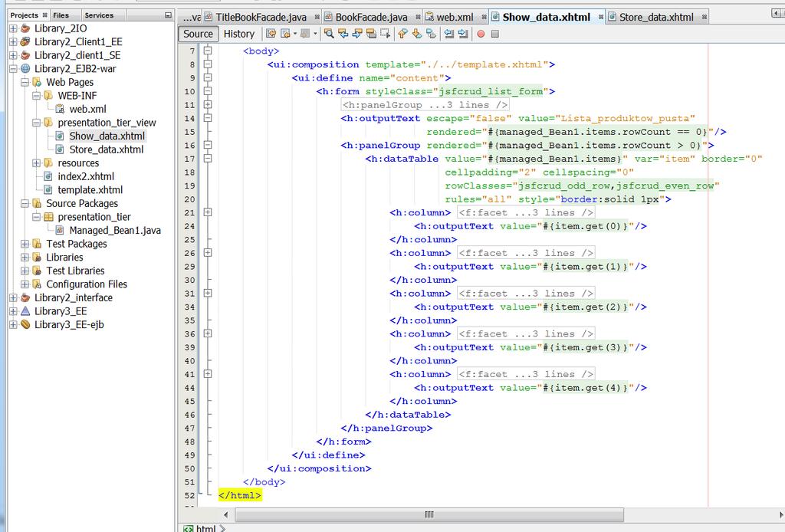The height and width of the screenshot is (532, 785).
Task: Find next occurrence toolbar icon
Action: pyautogui.click(x=357, y=34)
